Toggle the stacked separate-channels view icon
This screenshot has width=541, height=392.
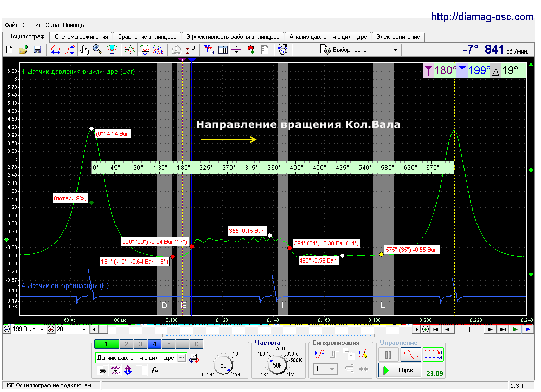pyautogui.click(x=144, y=49)
